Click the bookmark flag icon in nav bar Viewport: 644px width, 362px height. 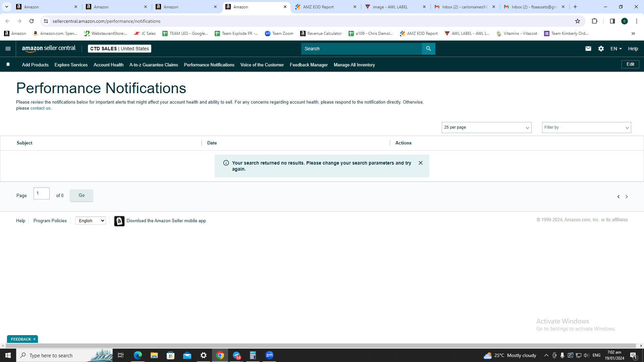point(8,64)
